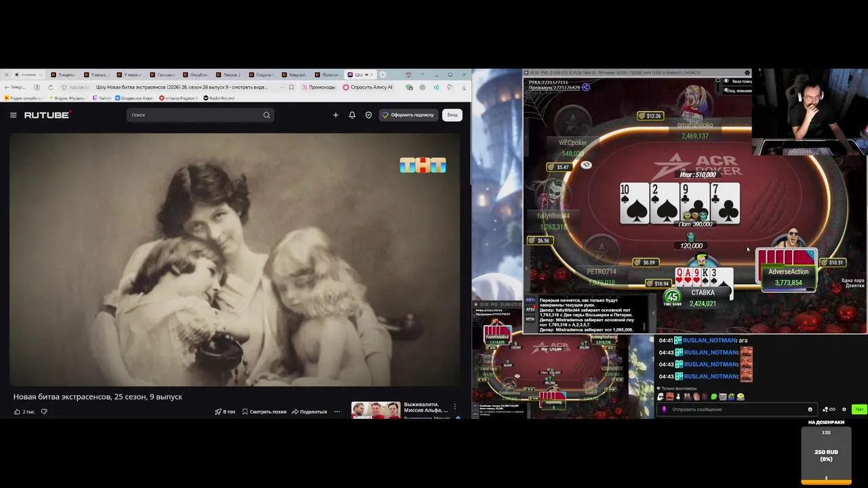Open the RUTUBE hamburger menu
The height and width of the screenshot is (488, 868).
[x=13, y=115]
